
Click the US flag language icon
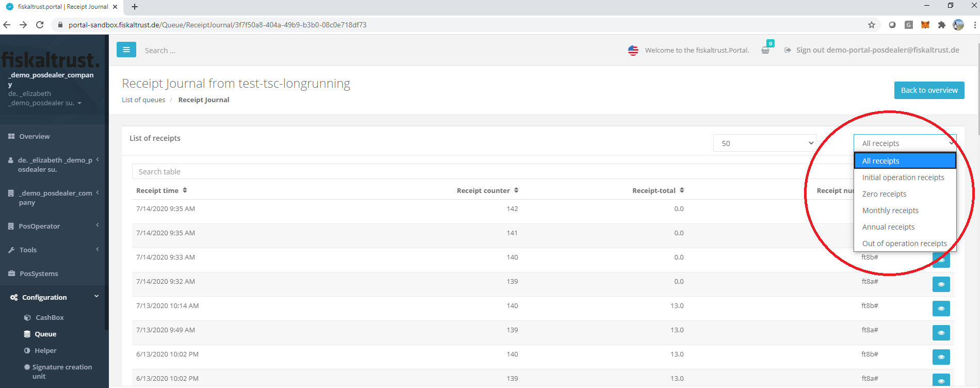633,50
